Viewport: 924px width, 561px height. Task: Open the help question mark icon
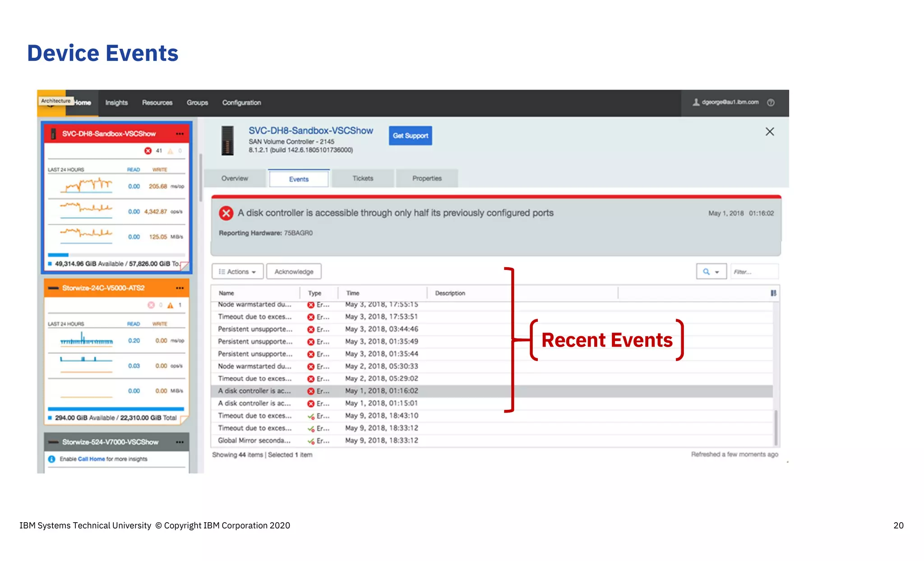[771, 102]
